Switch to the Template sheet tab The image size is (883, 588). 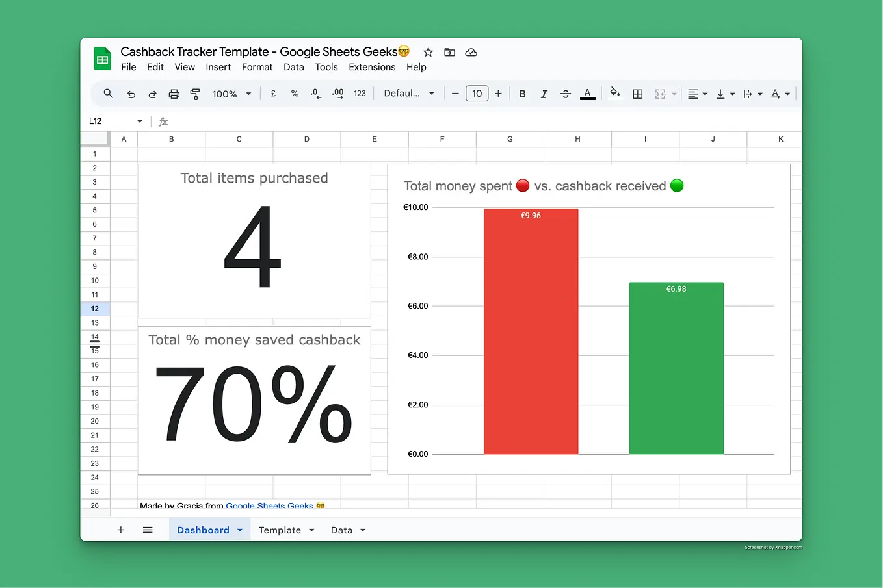click(280, 530)
